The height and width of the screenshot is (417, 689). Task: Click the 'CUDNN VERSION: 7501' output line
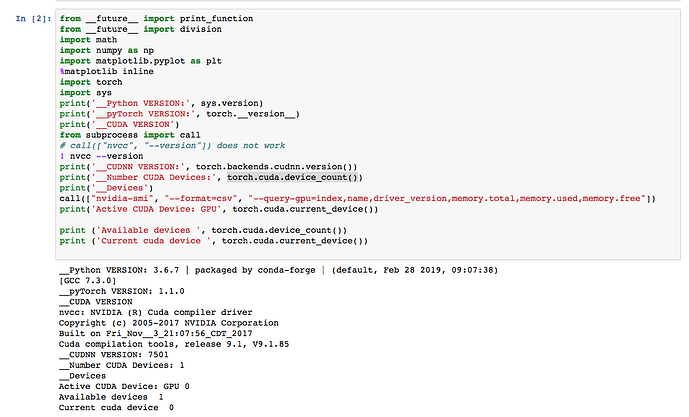tap(114, 355)
